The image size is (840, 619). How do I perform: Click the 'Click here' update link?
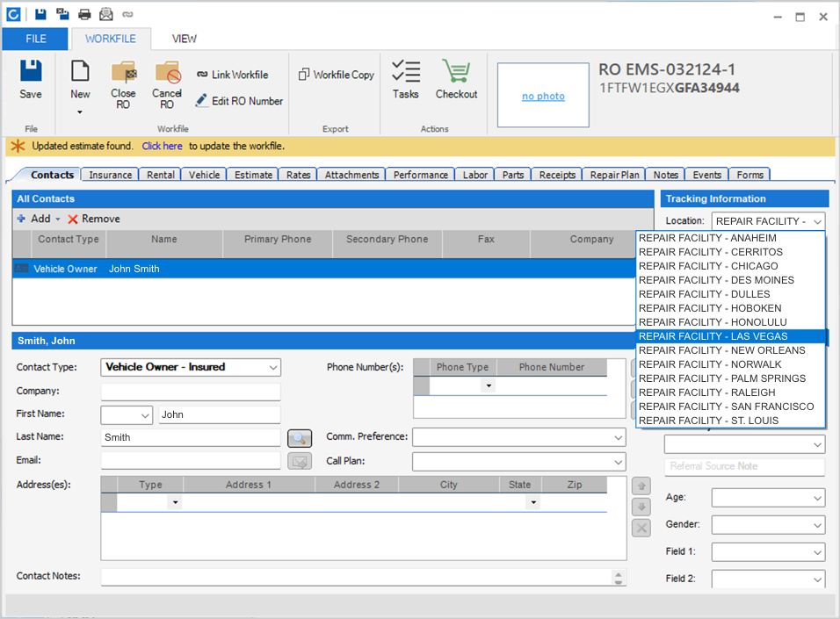162,146
